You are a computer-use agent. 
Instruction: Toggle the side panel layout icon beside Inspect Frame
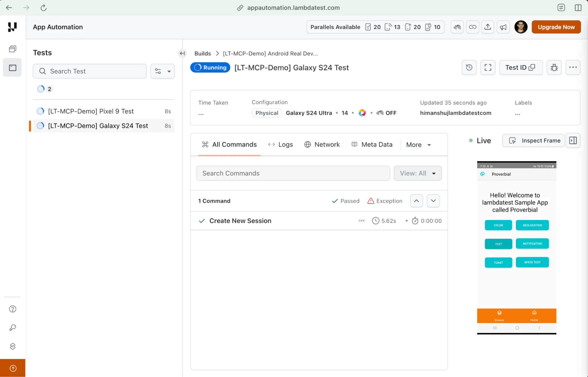[x=573, y=141]
